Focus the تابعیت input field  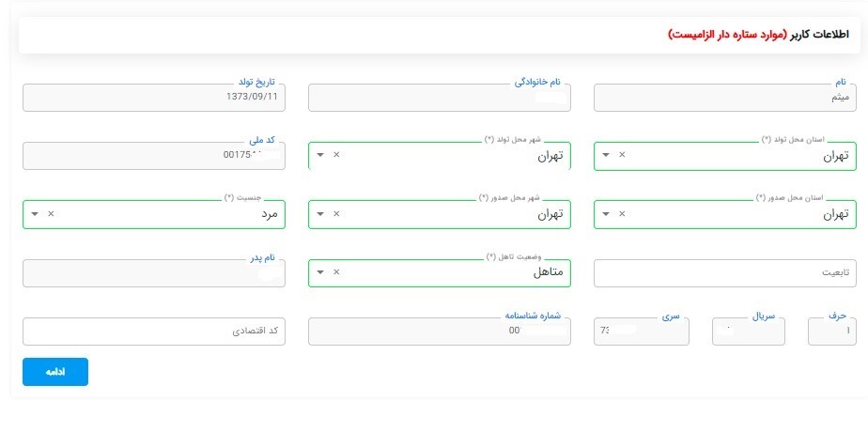click(724, 273)
